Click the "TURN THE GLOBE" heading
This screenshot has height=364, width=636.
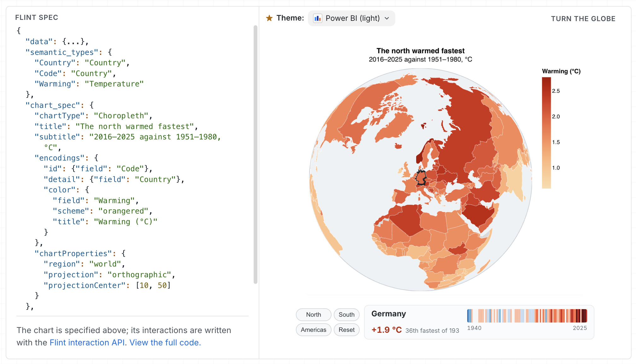coord(583,19)
